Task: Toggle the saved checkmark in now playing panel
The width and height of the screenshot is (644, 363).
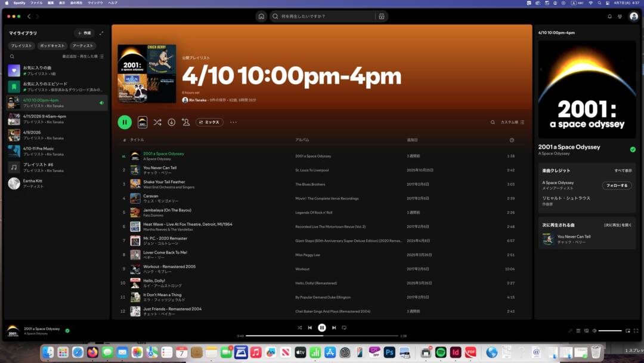Action: [633, 149]
